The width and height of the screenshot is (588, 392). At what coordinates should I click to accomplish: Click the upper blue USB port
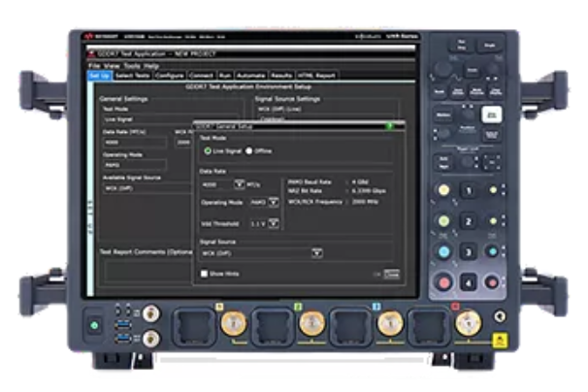point(123,323)
